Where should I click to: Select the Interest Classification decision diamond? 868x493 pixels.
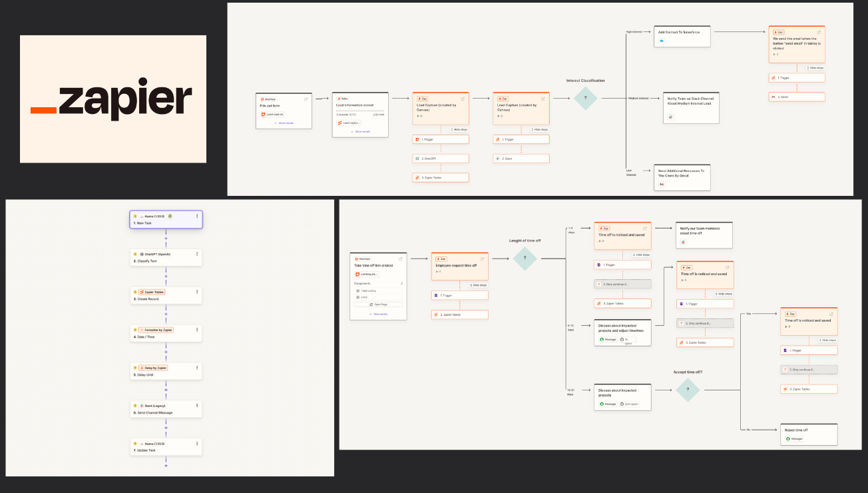coord(586,98)
